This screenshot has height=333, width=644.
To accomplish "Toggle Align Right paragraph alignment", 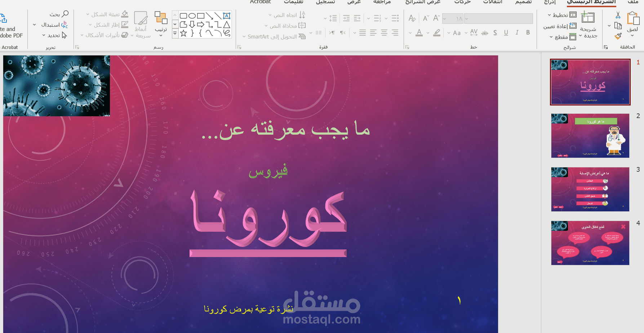I will [x=395, y=33].
